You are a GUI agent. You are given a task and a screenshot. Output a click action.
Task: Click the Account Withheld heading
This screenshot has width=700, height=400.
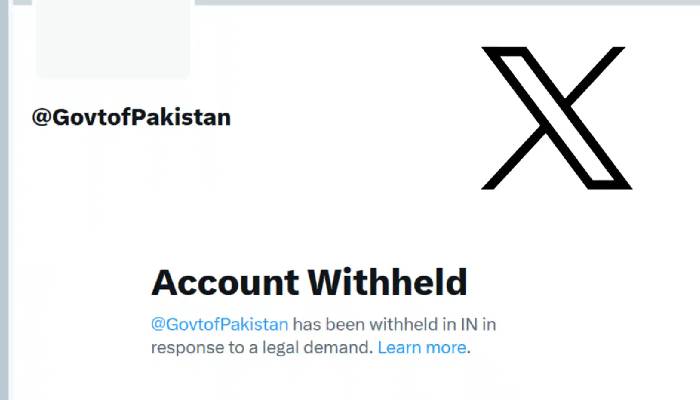point(309,282)
